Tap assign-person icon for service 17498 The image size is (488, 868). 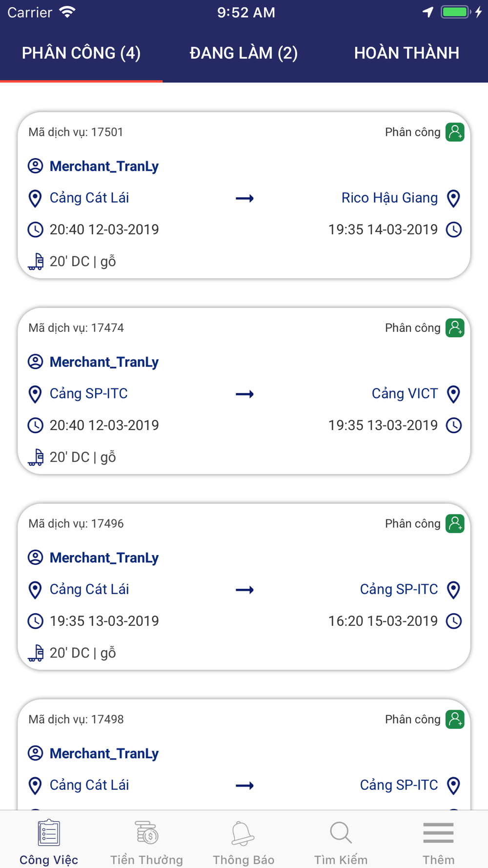point(454,720)
